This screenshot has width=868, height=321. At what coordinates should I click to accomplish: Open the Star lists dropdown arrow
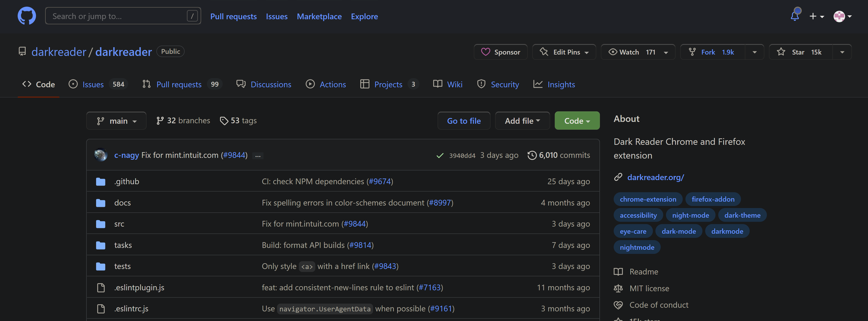842,52
